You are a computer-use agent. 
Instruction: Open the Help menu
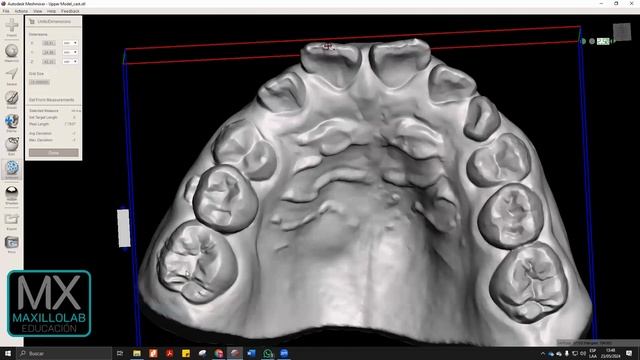pos(51,11)
